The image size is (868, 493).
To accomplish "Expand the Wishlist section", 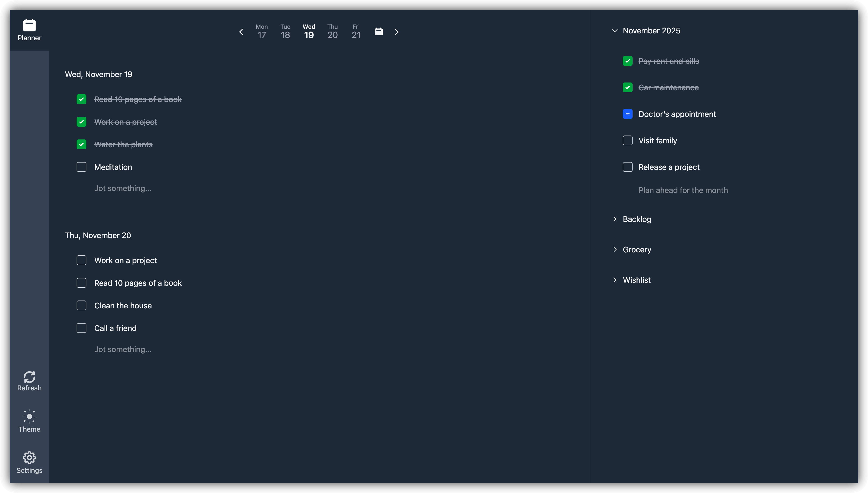I will [615, 280].
